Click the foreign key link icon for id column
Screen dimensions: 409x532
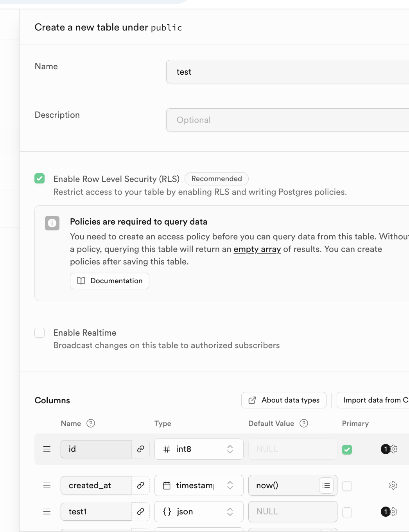(x=141, y=449)
